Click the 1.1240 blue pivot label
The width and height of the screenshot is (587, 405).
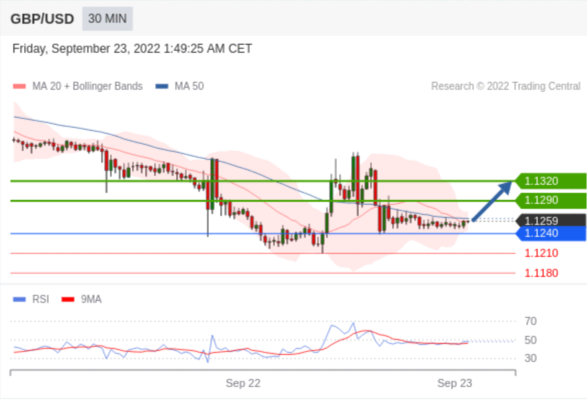(551, 233)
